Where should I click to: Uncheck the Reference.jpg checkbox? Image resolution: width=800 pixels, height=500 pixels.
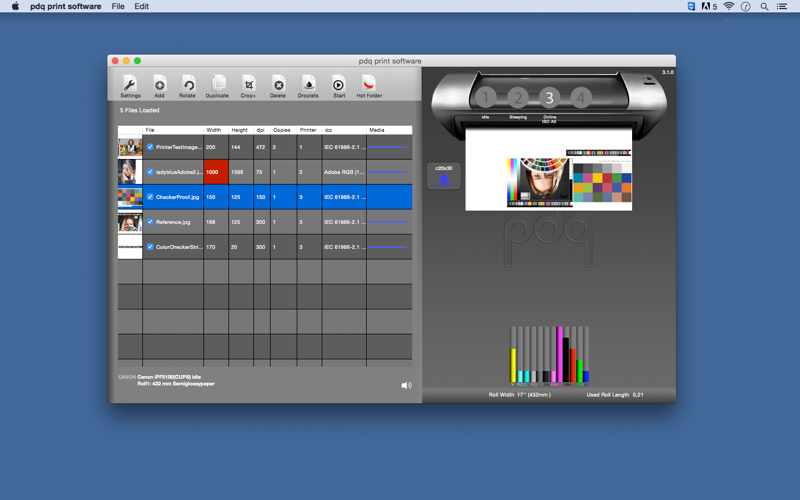pos(150,221)
